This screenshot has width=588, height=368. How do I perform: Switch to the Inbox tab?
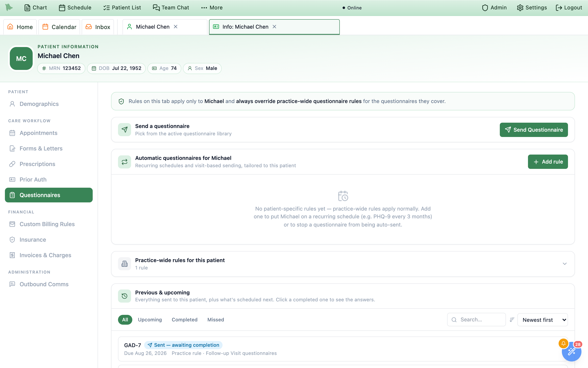[98, 27]
